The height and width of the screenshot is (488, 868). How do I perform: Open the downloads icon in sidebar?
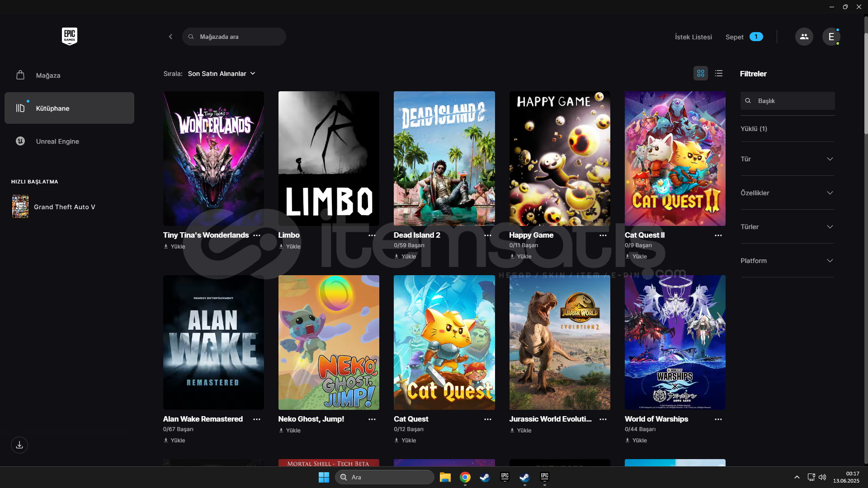pos(19,445)
